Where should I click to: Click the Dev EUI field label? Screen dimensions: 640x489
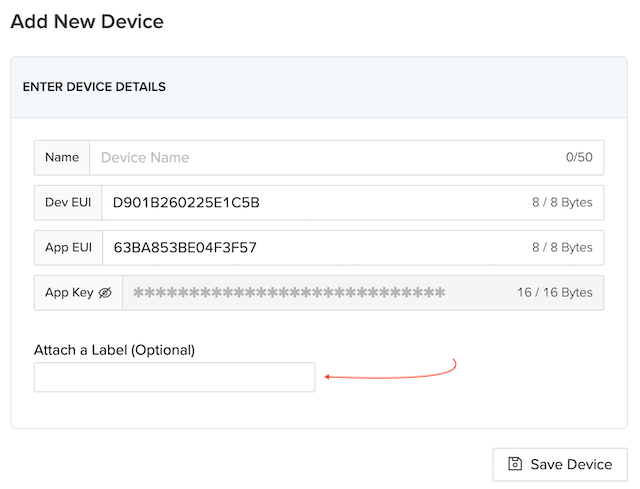click(x=68, y=202)
